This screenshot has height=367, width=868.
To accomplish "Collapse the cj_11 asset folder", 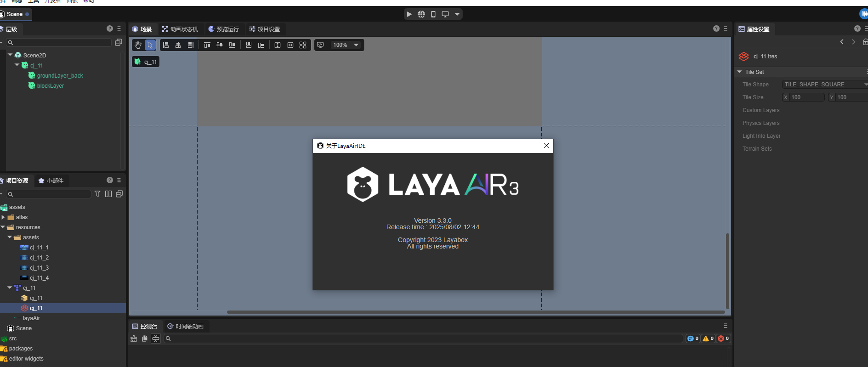I will (10, 288).
